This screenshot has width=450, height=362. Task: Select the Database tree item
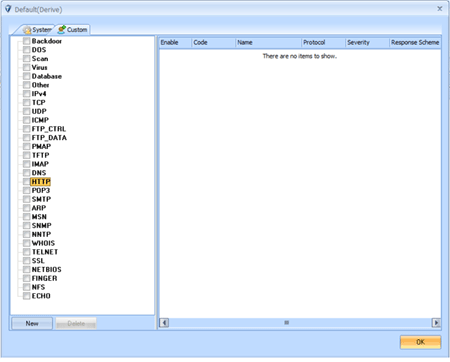(47, 76)
